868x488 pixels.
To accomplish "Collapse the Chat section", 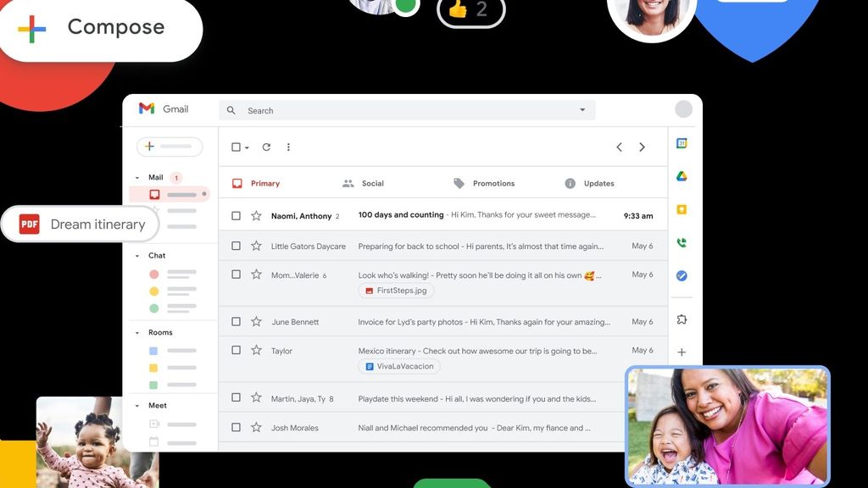I will point(137,256).
